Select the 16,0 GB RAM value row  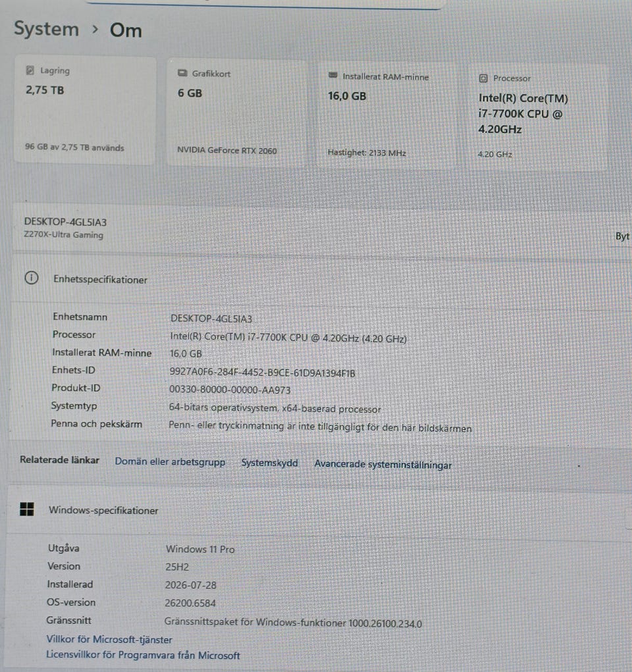(x=186, y=353)
